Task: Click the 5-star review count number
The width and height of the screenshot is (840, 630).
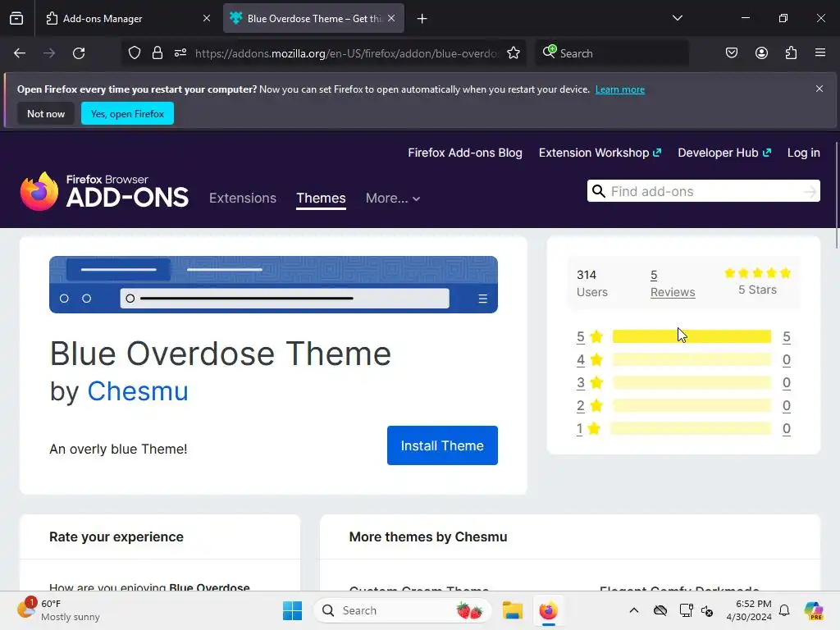Action: click(x=787, y=336)
